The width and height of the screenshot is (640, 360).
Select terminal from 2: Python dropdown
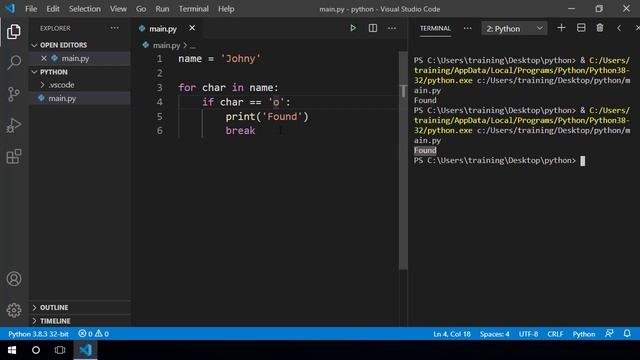(514, 29)
